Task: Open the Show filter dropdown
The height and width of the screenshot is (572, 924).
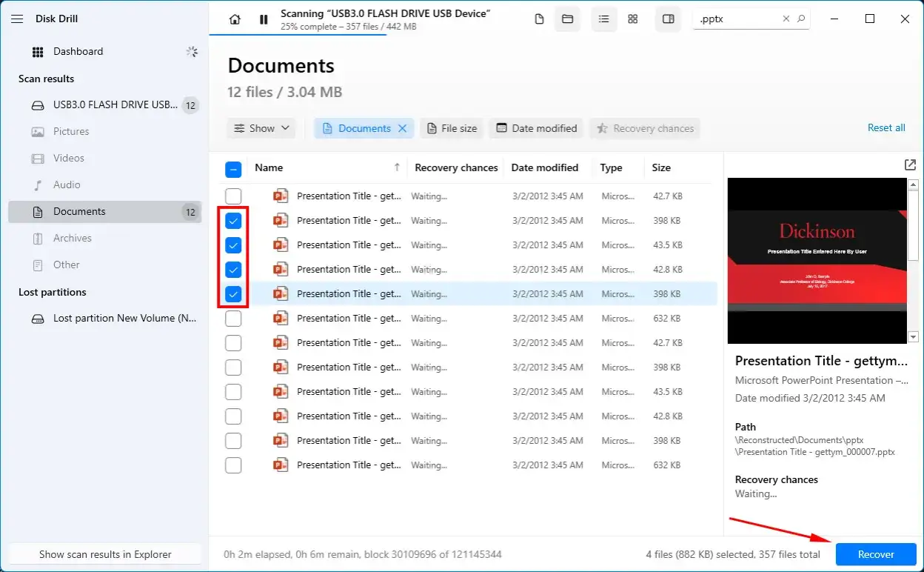Action: click(x=261, y=127)
